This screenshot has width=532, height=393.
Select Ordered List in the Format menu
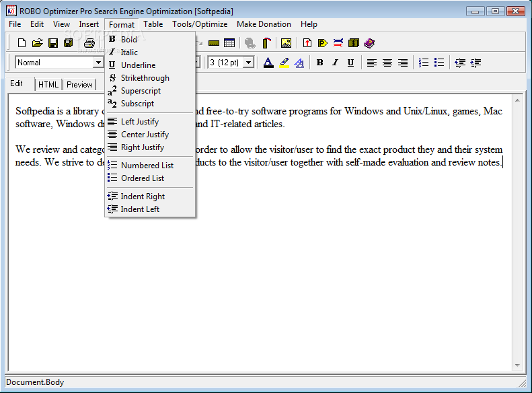pos(150,178)
